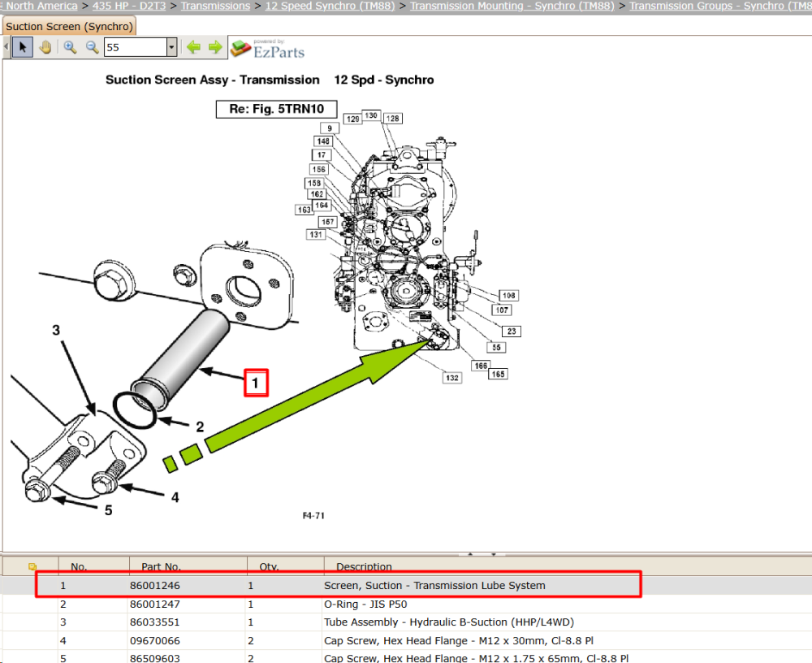Select part number 86509603
Viewport: 812px width, 663px height.
[155, 658]
